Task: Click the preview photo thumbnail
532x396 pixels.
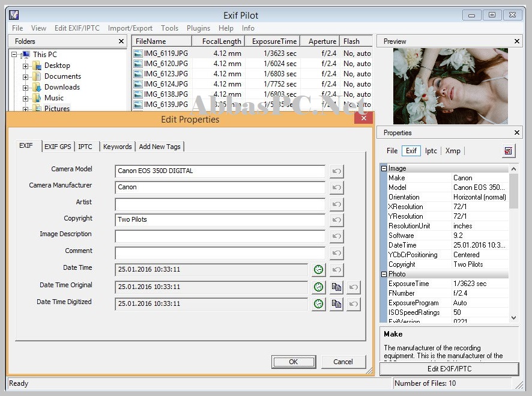Action: click(x=450, y=86)
